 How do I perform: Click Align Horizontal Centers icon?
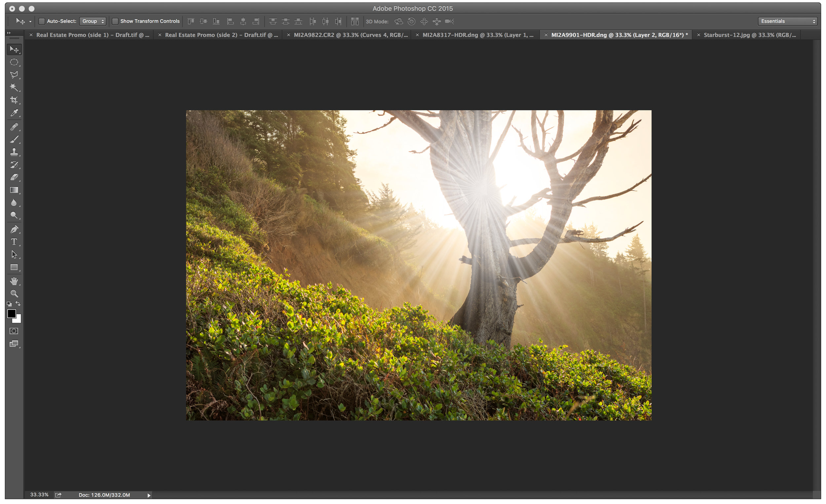click(243, 21)
